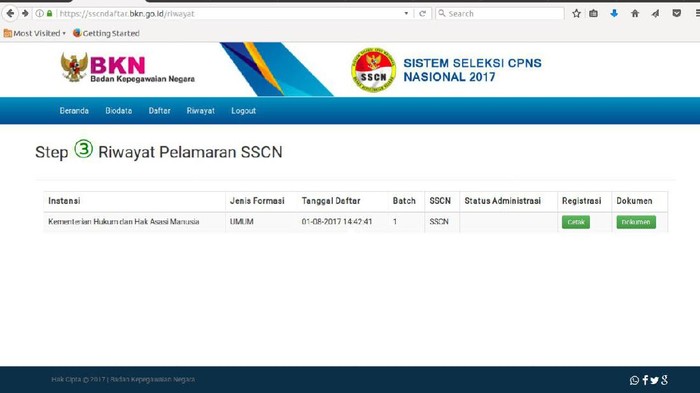Open Getting Started bookmark
The width and height of the screenshot is (700, 393).
pyautogui.click(x=106, y=33)
